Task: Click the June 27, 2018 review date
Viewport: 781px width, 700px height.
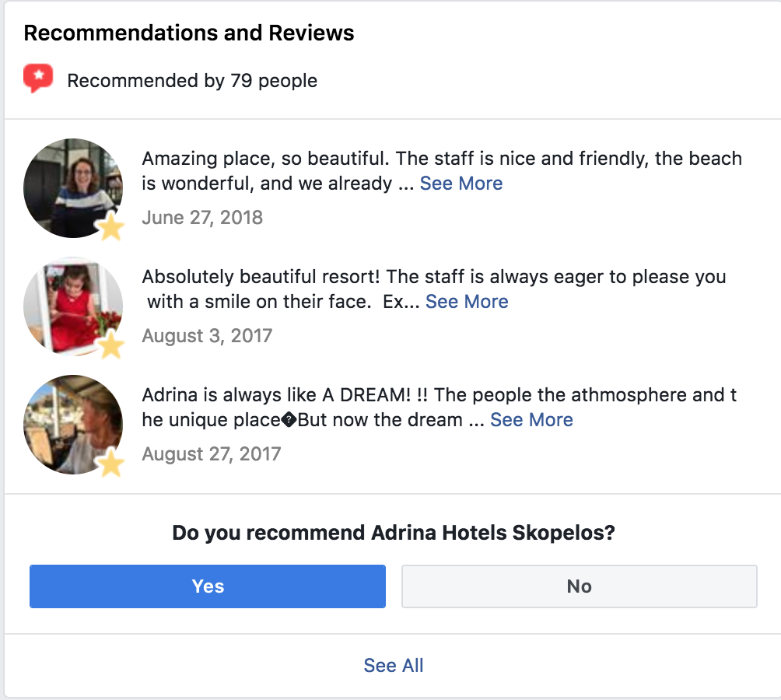Action: pos(202,218)
